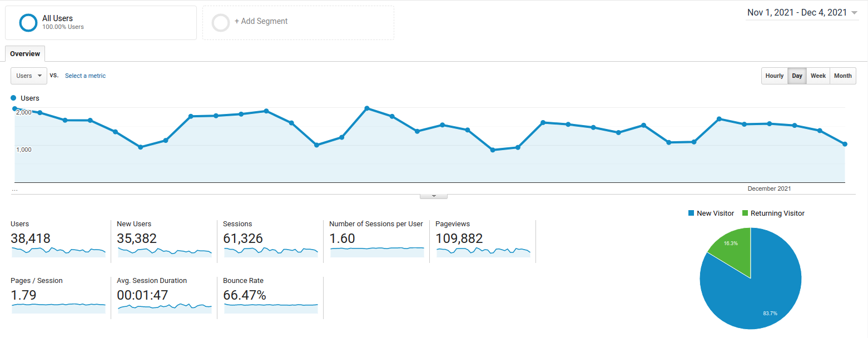868x338 pixels.
Task: Click the Bounce Rate sparkline chart
Action: [x=271, y=307]
